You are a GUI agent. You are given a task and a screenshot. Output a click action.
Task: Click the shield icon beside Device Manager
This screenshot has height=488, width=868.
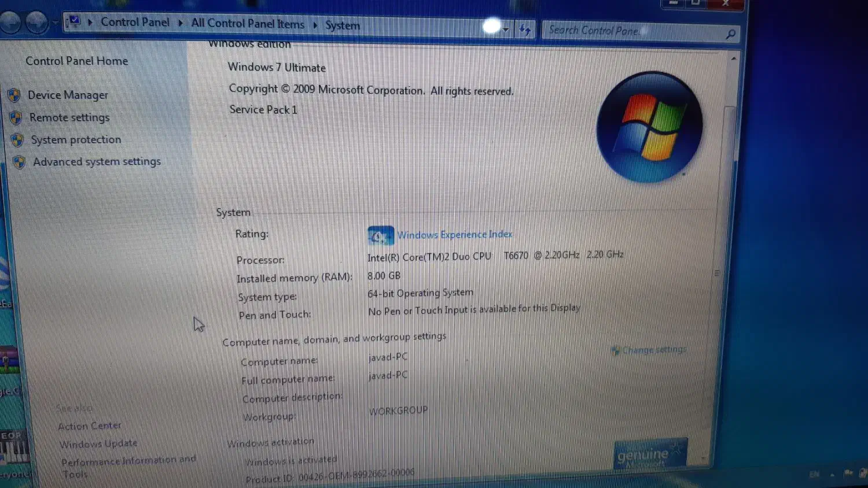pos(14,95)
